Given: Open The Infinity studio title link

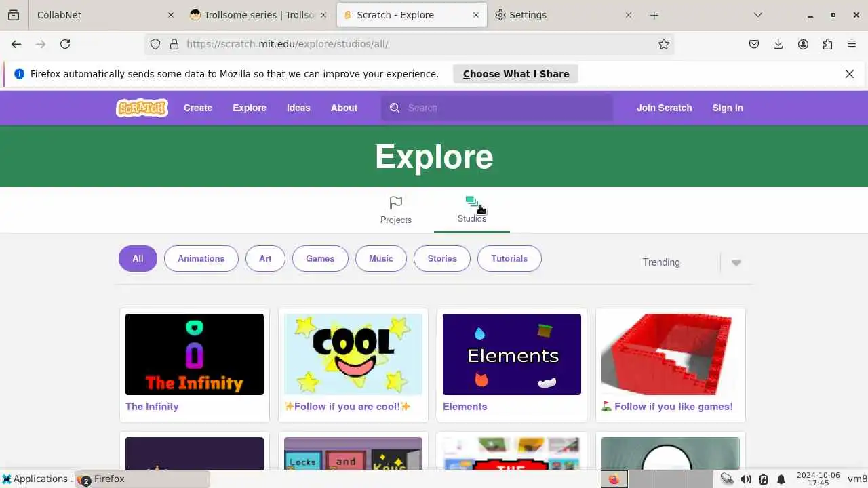Looking at the screenshot, I should coord(152,407).
